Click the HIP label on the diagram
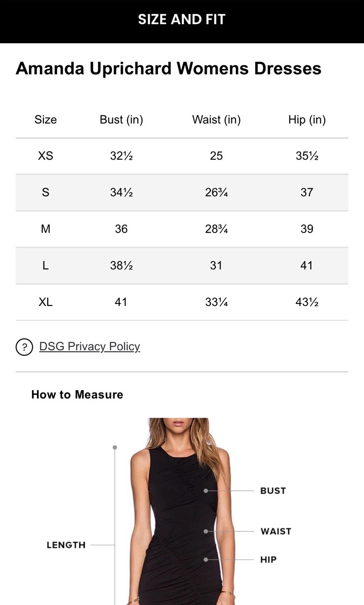 click(268, 560)
